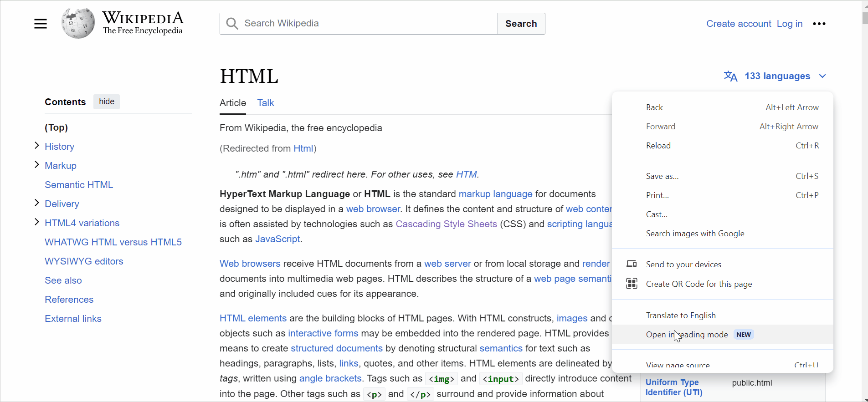The width and height of the screenshot is (868, 402).
Task: Jump to See also section
Action: [x=63, y=280]
